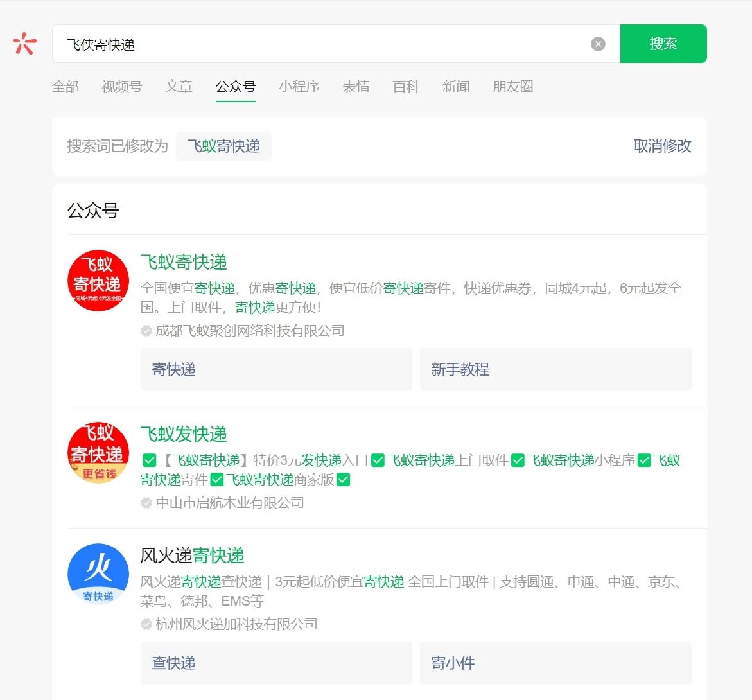752x700 pixels.
Task: Open the 新闻 tab
Action: coord(455,87)
